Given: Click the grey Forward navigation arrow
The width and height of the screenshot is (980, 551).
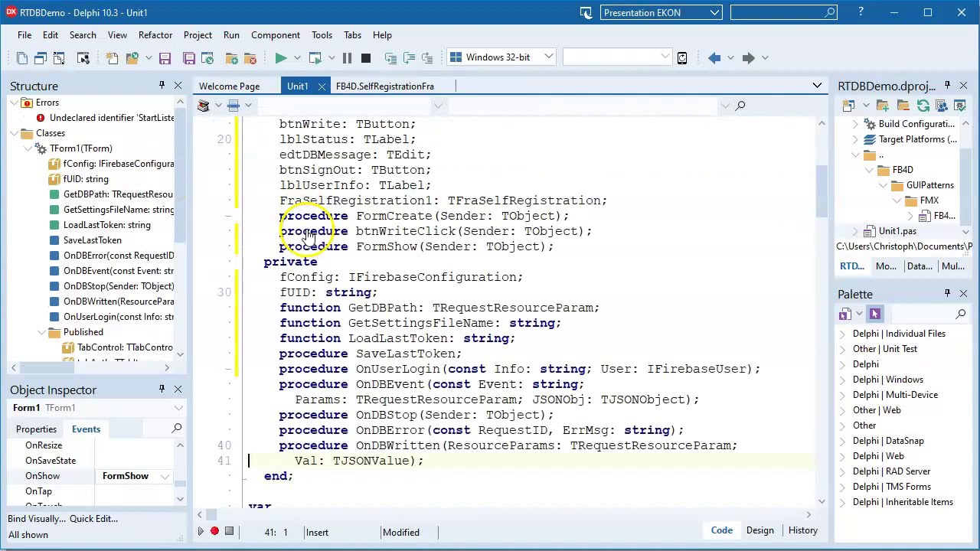Looking at the screenshot, I should tap(748, 57).
